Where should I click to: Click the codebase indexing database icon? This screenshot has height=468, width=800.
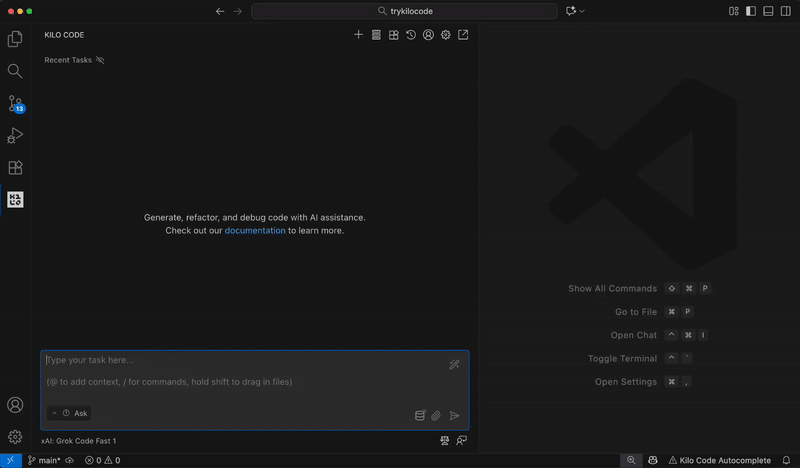point(420,415)
